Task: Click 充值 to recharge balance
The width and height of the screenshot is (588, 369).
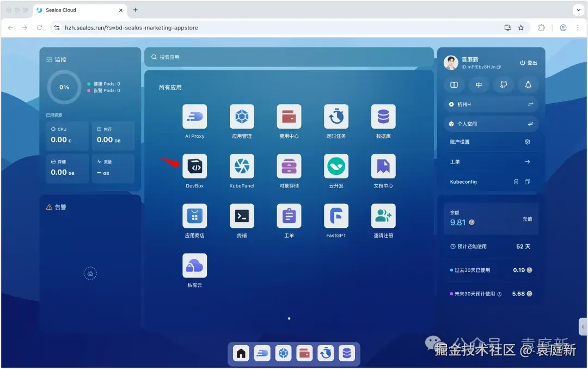Action: coord(527,219)
